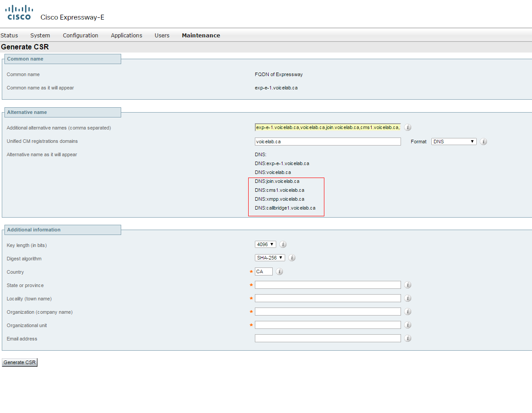Image resolution: width=532 pixels, height=413 pixels.
Task: Open the Applications menu
Action: (127, 35)
